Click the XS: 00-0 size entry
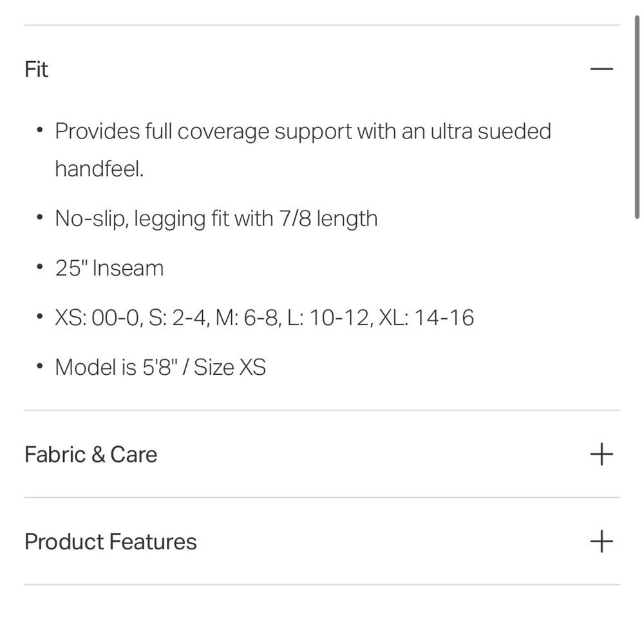The height and width of the screenshot is (644, 644). (x=97, y=318)
